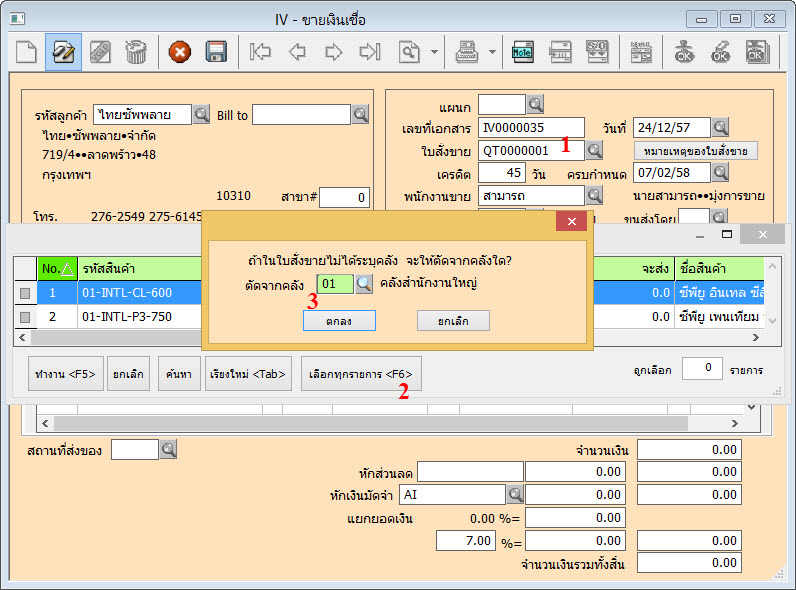Open the print icon dropdown arrow

coord(492,52)
